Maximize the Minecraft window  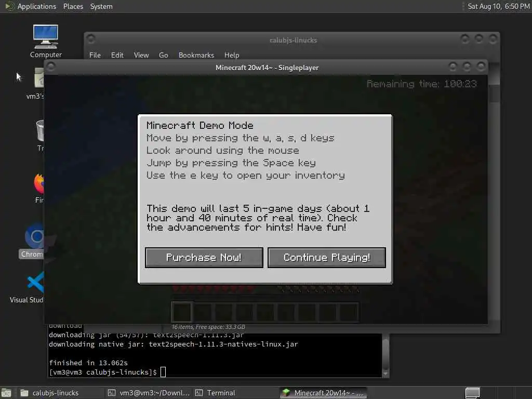467,66
